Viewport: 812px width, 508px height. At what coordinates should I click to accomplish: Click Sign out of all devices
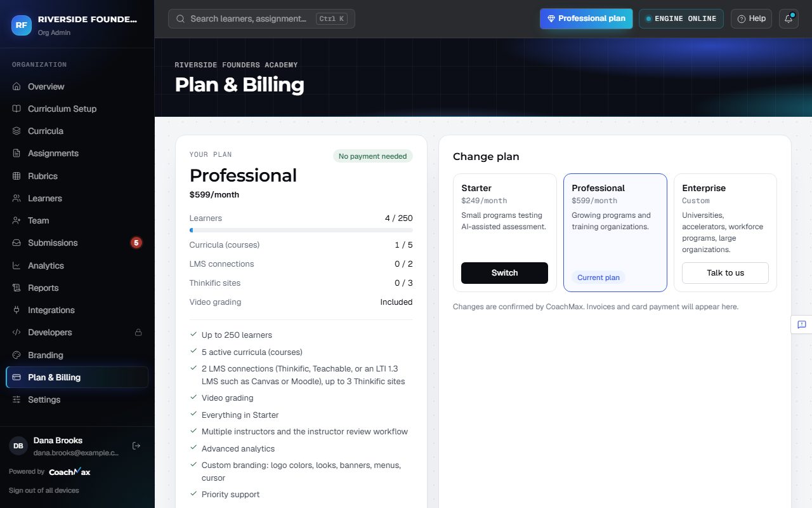coord(44,490)
